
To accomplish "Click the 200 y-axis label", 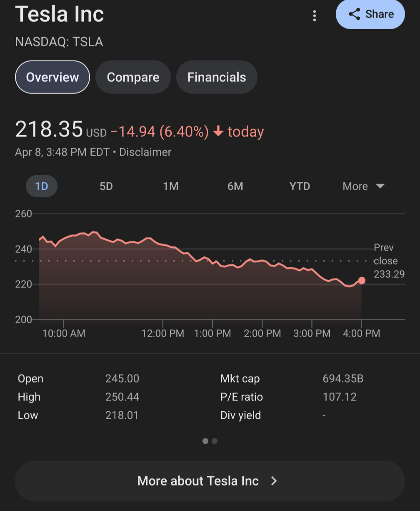I will coord(23,320).
